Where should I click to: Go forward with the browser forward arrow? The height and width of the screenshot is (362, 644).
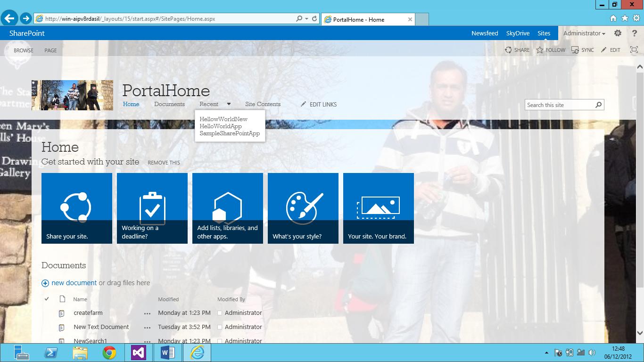tap(26, 19)
